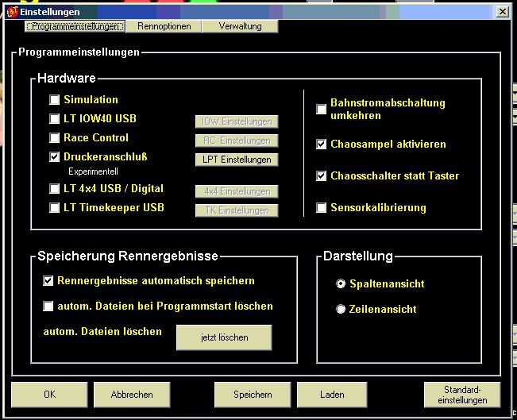Turn on Sensorkalibrierung checkbox

[322, 208]
